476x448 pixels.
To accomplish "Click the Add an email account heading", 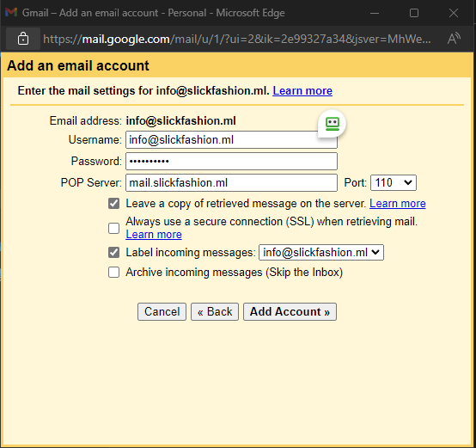I will pyautogui.click(x=78, y=65).
